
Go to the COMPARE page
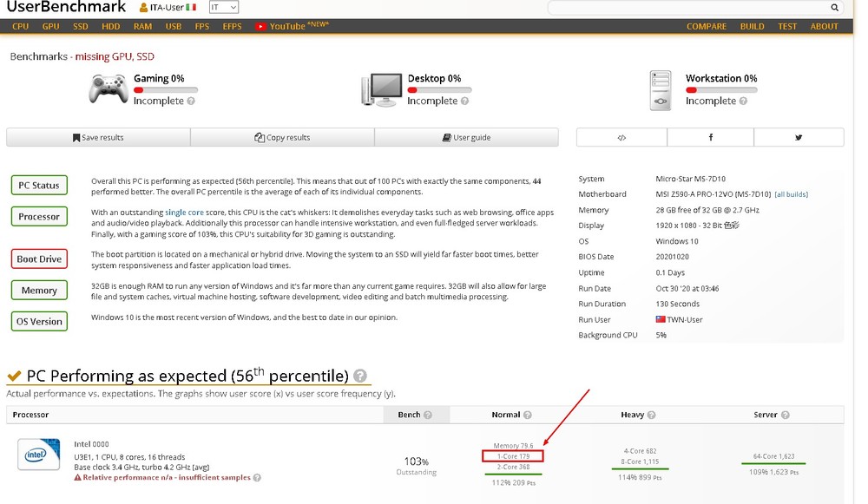(x=706, y=26)
